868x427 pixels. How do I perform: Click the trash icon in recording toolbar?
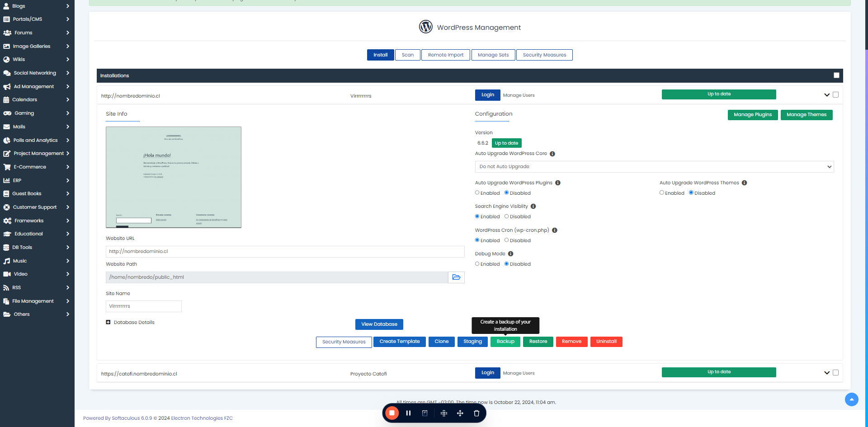[476, 413]
